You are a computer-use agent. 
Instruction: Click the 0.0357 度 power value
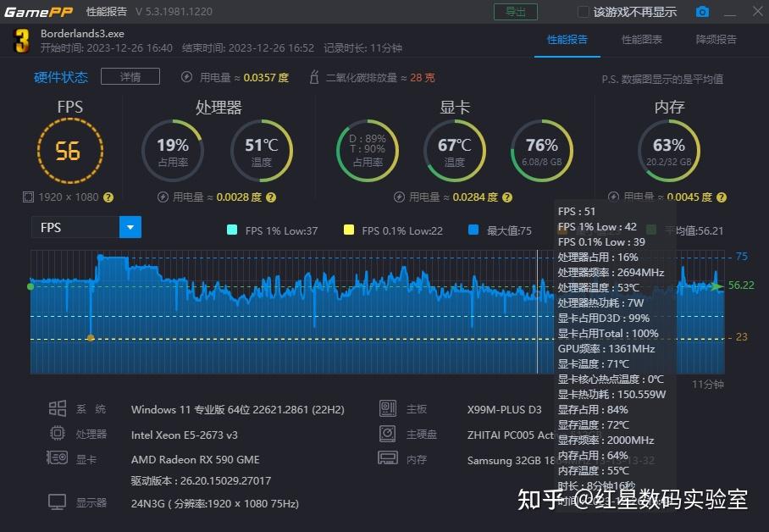[x=266, y=78]
